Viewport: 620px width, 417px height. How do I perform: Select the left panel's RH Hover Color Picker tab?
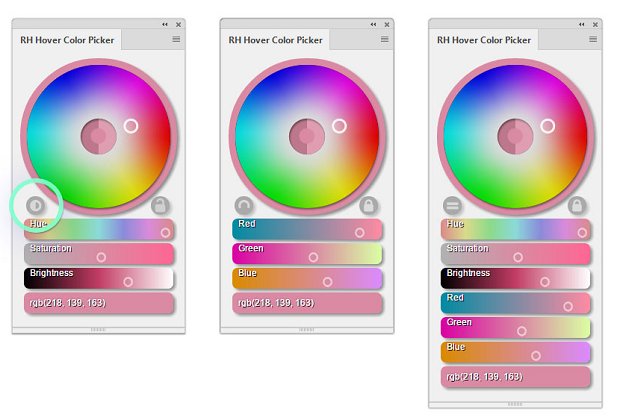point(67,40)
